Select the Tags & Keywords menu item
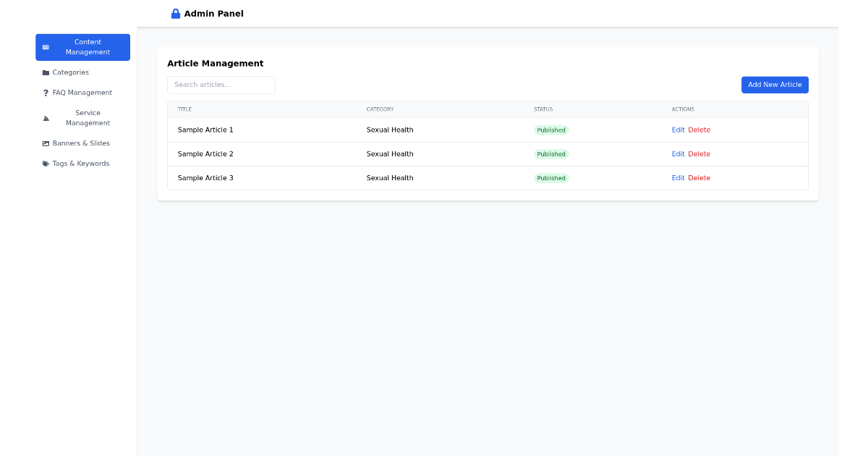This screenshot has height=456, width=868. click(80, 163)
